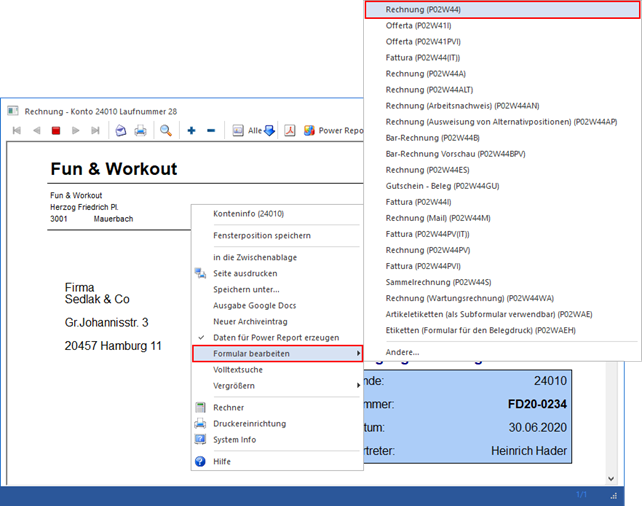
Task: Select 'Rechnung (P02W44)' from the submenu
Action: click(423, 10)
